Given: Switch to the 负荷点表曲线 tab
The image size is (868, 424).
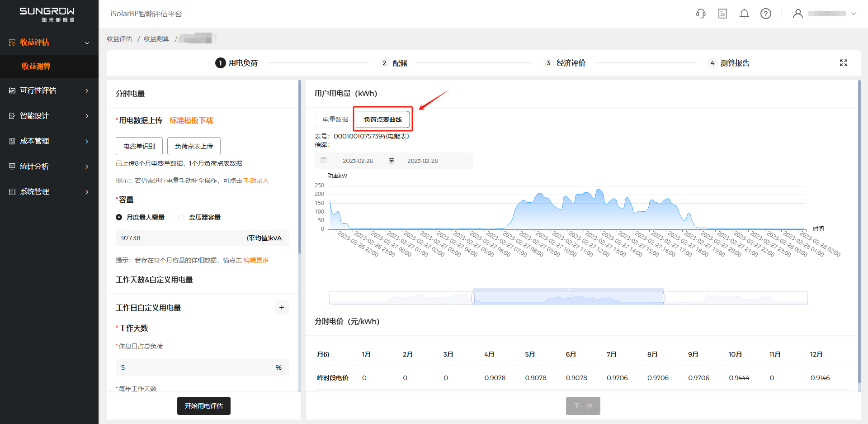Looking at the screenshot, I should click(x=383, y=119).
